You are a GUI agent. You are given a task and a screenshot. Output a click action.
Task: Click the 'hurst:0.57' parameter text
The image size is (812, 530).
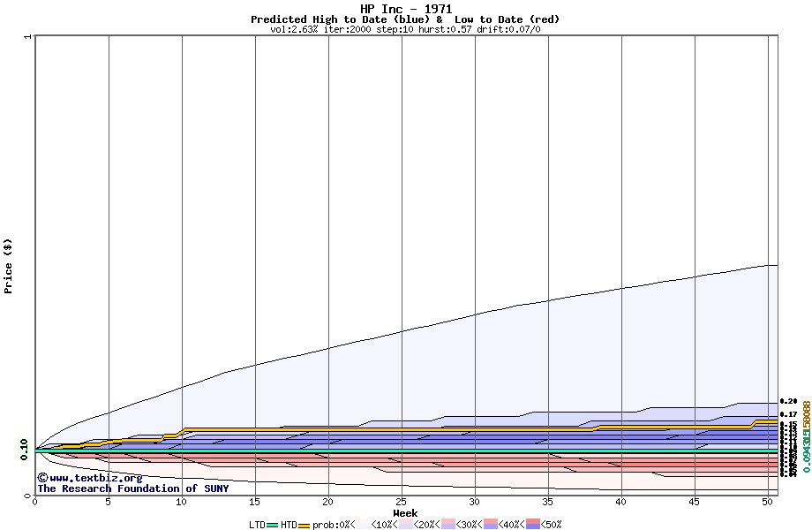point(445,29)
